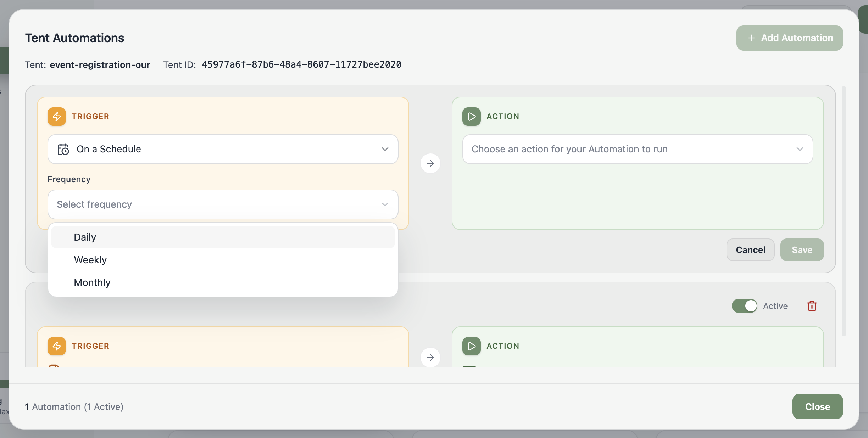The width and height of the screenshot is (868, 438).
Task: Select Daily frequency option
Action: point(223,237)
